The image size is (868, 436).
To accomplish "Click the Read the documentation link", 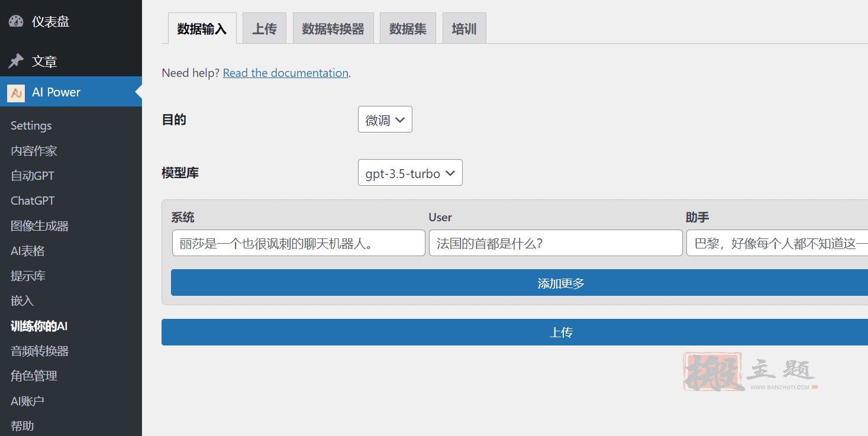I will tap(285, 73).
